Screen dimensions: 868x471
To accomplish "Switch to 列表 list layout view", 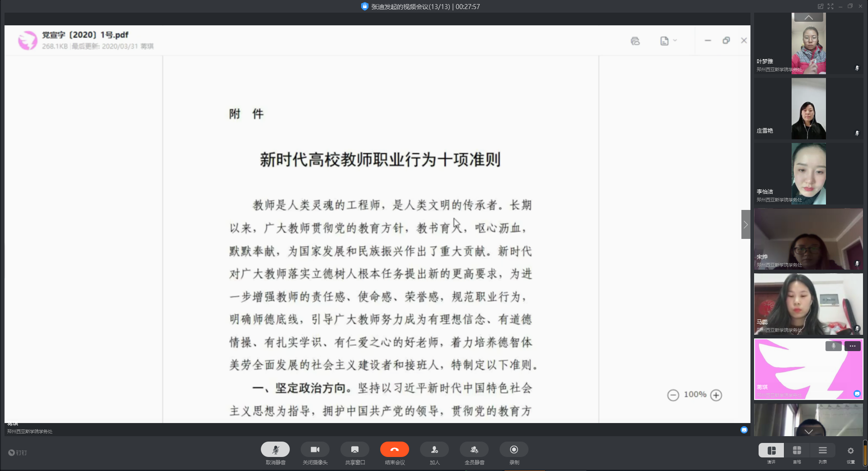I will tap(823, 450).
